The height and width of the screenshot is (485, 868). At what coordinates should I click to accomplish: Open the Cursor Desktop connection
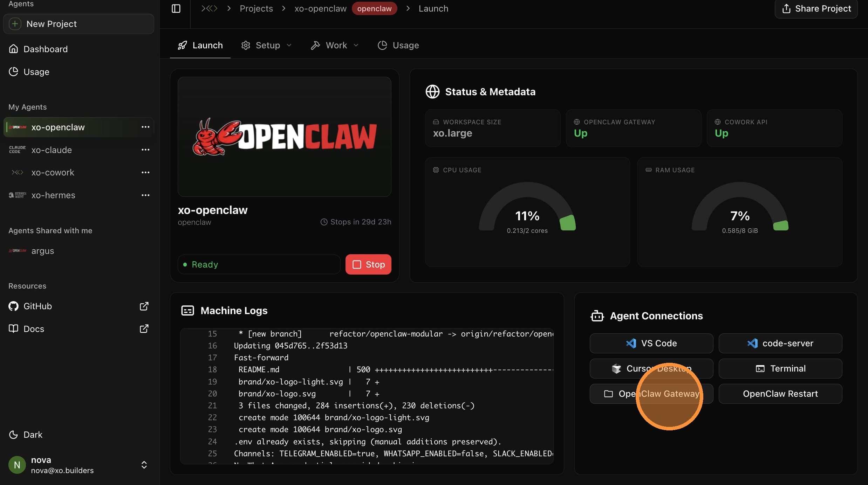pos(651,368)
